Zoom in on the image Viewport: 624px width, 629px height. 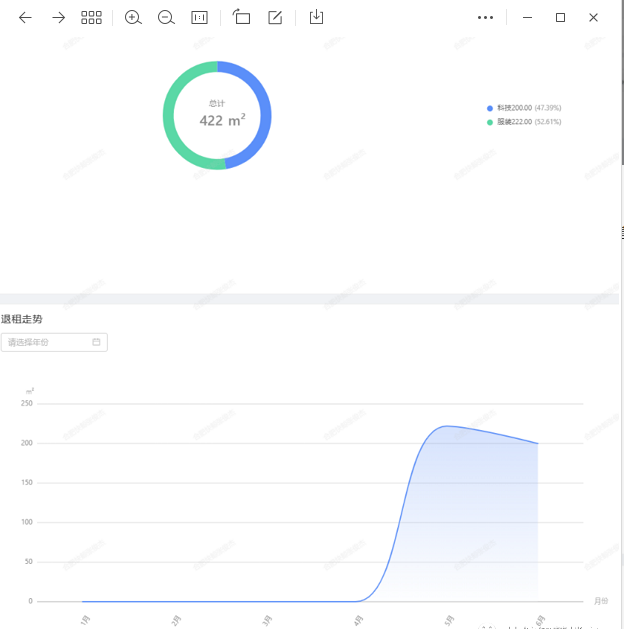[x=133, y=17]
